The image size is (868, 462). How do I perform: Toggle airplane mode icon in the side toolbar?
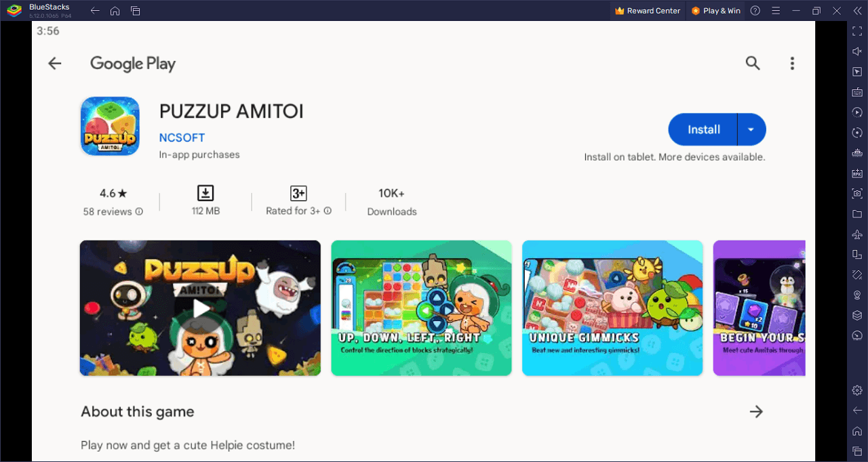point(857,234)
